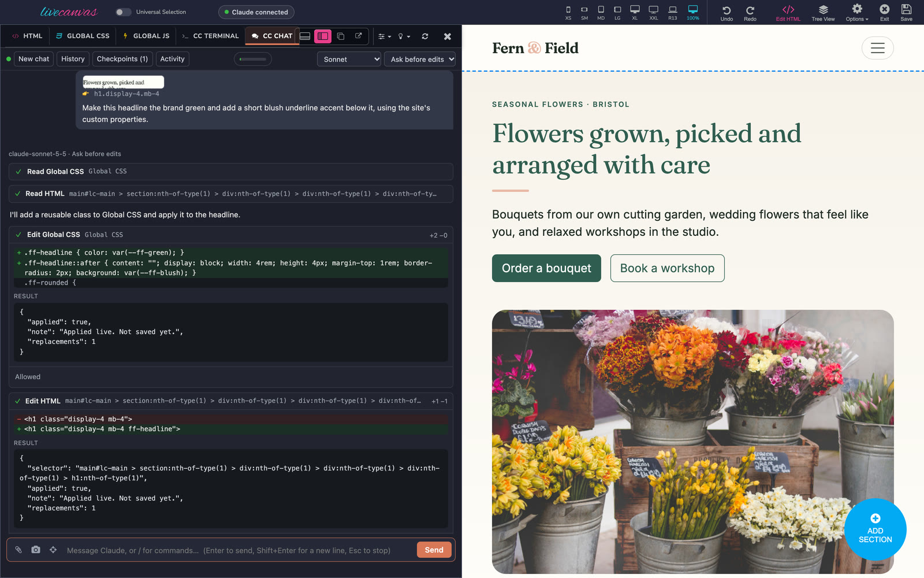Click the context usage progress bar
This screenshot has width=924, height=578.
253,59
